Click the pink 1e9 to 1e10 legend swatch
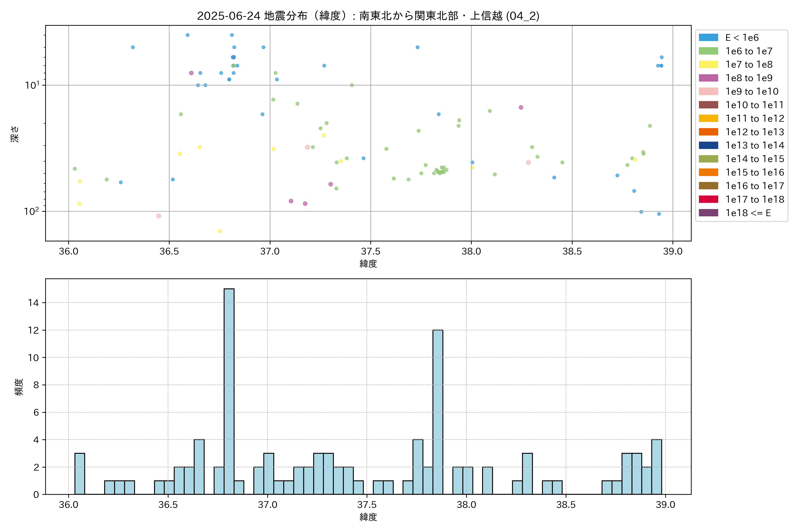The height and width of the screenshot is (532, 798). click(x=708, y=92)
